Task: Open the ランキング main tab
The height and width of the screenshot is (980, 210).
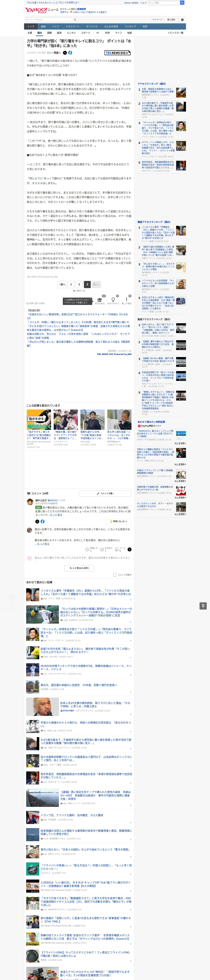Action: pos(130,27)
